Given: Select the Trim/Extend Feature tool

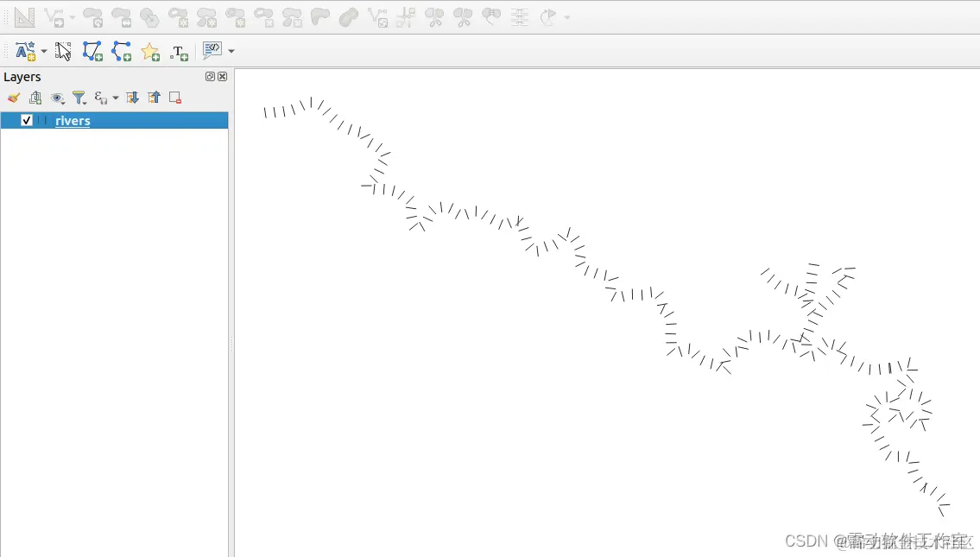Looking at the screenshot, I should point(406,17).
